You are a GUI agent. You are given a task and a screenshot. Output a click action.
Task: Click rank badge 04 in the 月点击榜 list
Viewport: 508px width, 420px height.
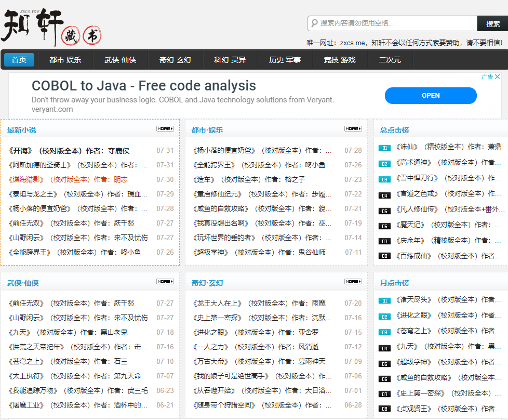click(384, 347)
